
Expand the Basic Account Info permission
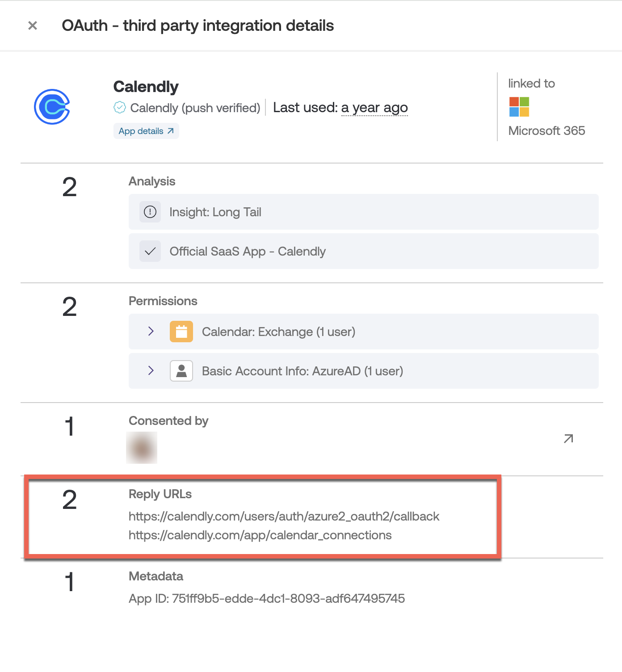point(151,370)
